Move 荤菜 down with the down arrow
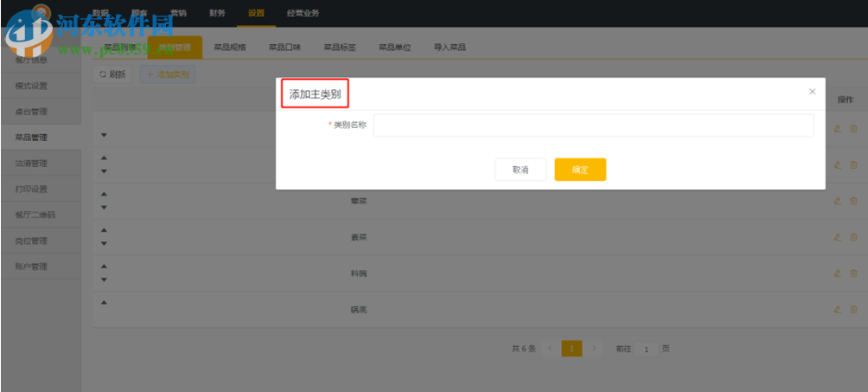 104,208
